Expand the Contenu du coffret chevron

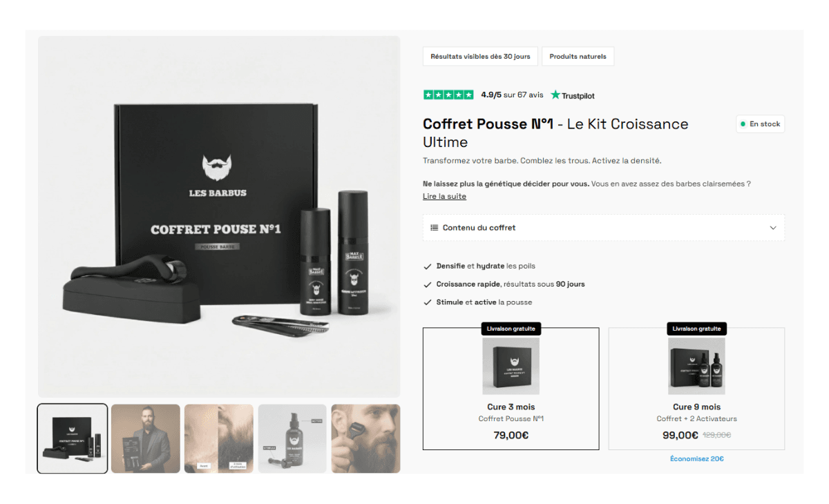click(773, 228)
